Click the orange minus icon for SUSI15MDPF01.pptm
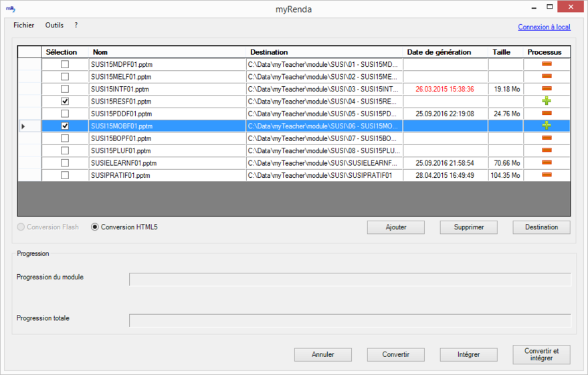This screenshot has height=375, width=588. 546,64
